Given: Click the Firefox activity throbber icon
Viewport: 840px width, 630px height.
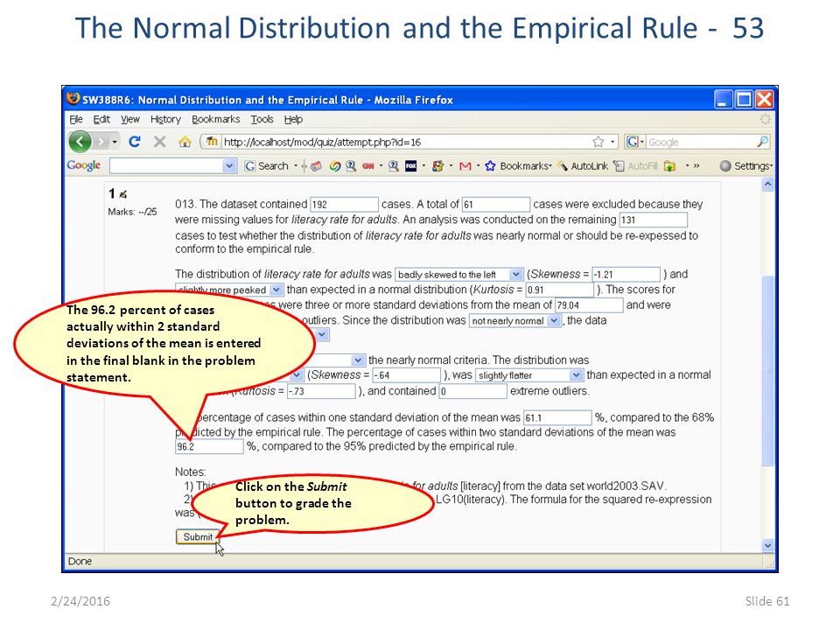Looking at the screenshot, I should tap(765, 119).
